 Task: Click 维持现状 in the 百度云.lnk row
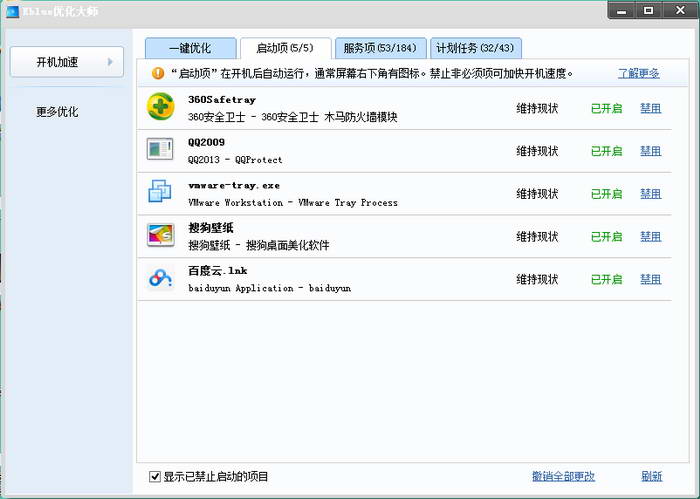click(537, 279)
